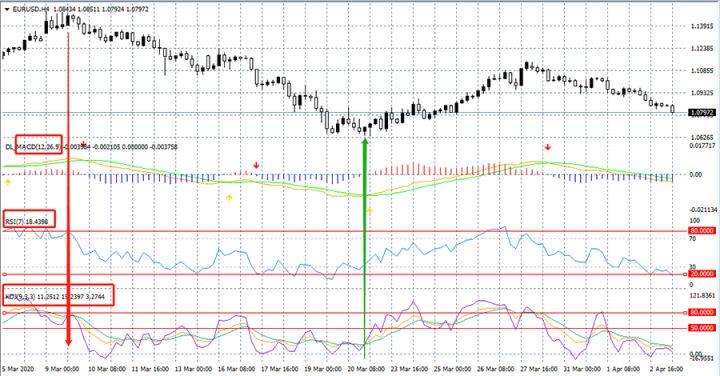Click the yellow buy arrow near 16 Mar
Image resolution: width=720 pixels, height=376 pixels.
click(x=229, y=198)
